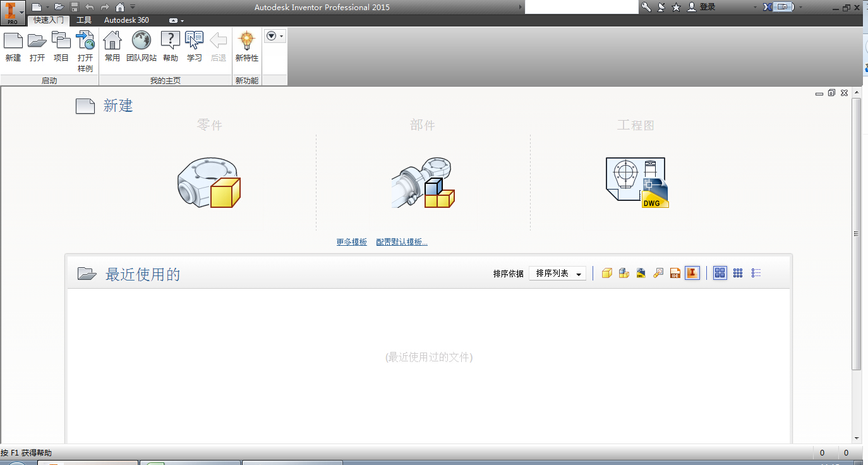Click the key icon in the title bar

[x=646, y=7]
